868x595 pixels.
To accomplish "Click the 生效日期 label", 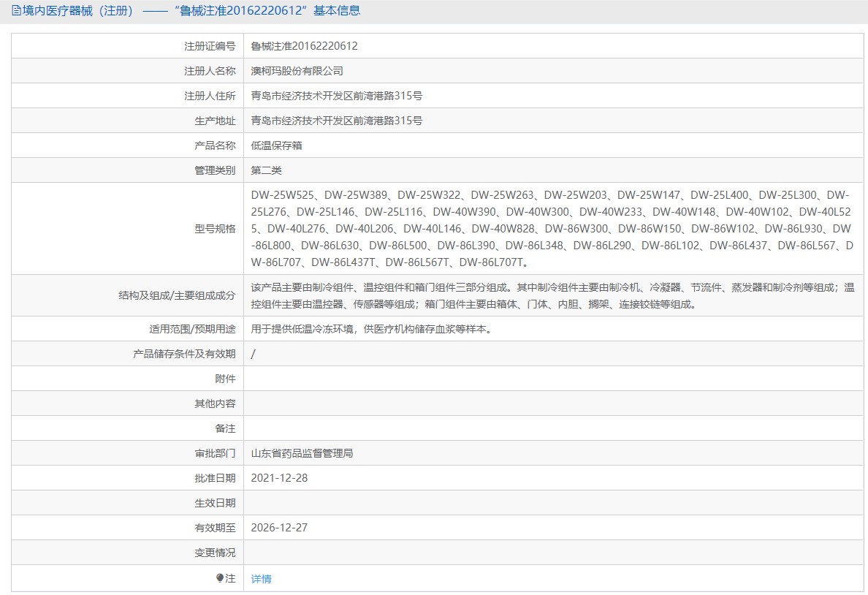I will click(215, 503).
